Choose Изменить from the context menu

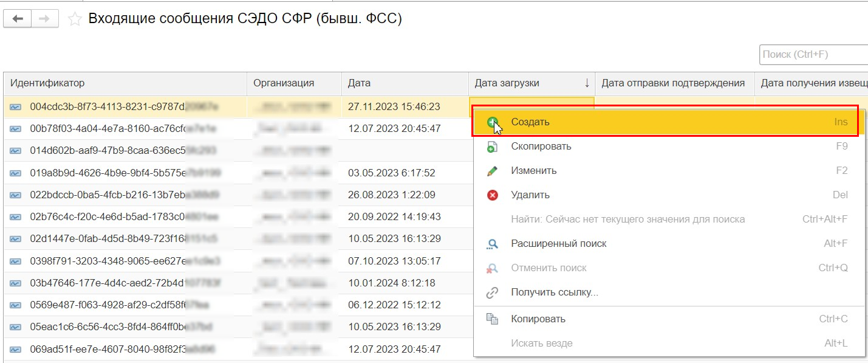(x=534, y=171)
